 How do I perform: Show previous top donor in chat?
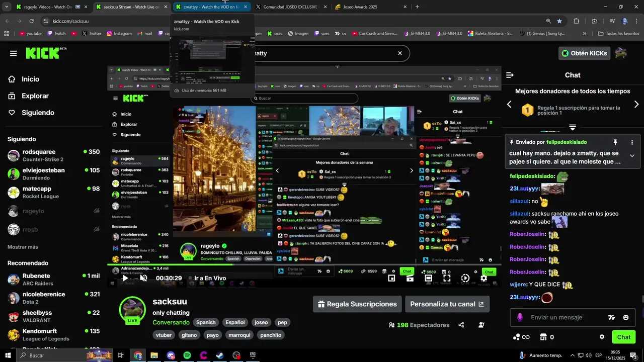[509, 104]
